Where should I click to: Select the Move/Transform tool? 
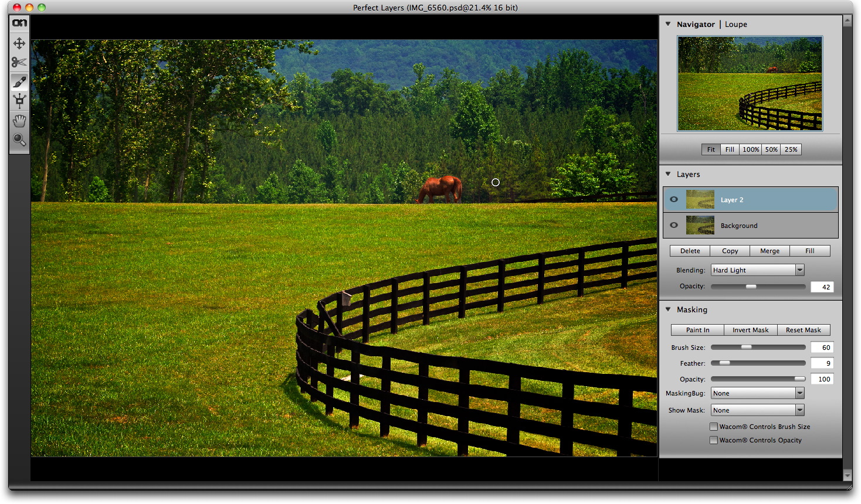point(19,43)
